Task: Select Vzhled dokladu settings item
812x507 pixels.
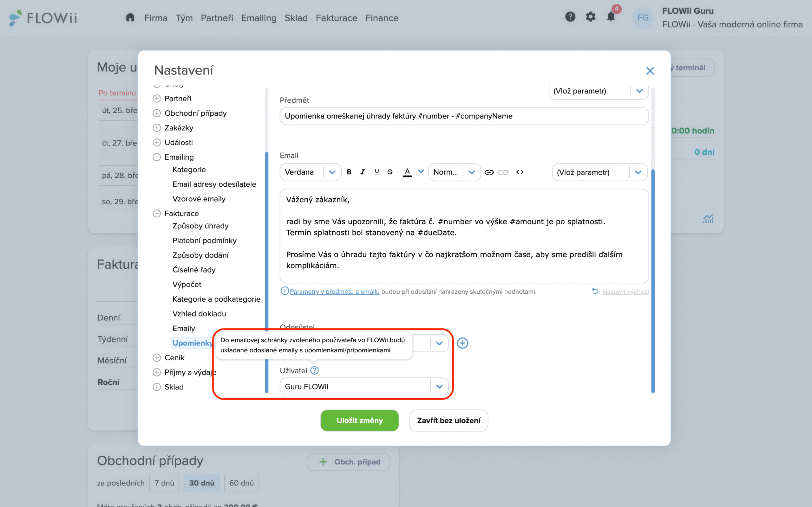Action: click(199, 314)
